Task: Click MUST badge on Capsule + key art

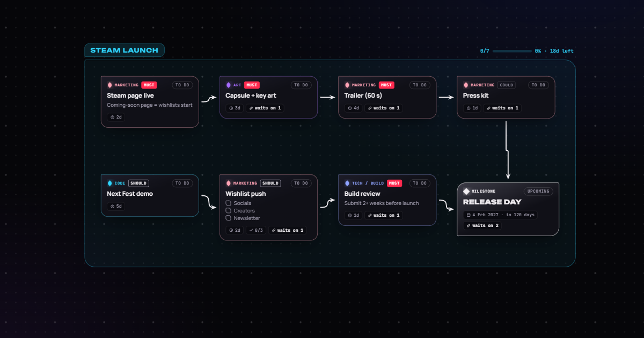Action: point(252,85)
